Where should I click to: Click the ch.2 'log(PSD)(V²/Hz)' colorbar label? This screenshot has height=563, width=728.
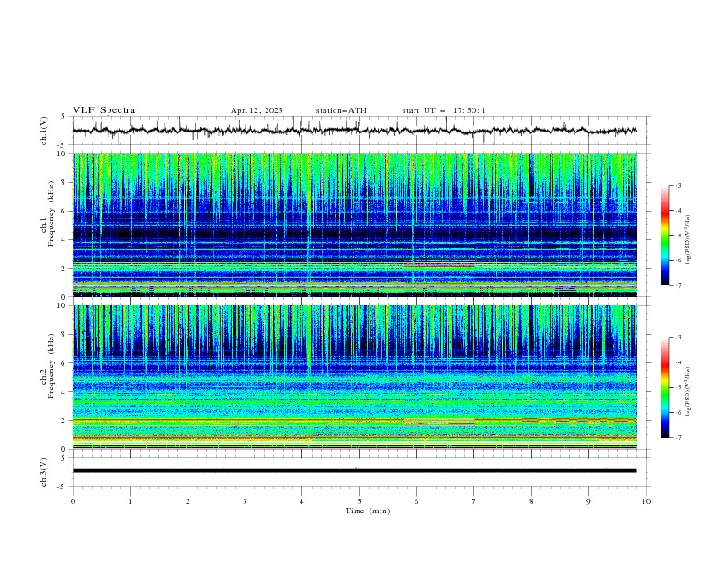(x=688, y=392)
